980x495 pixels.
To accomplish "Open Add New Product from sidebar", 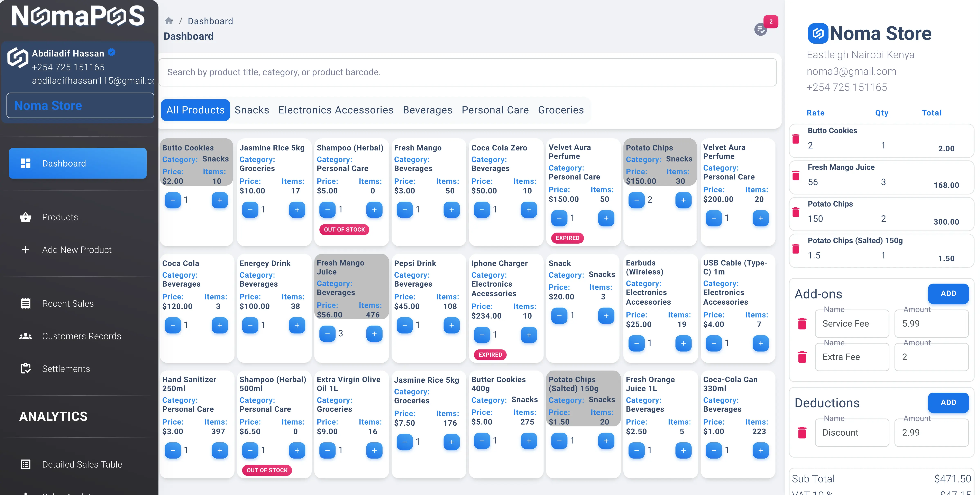I will click(77, 250).
